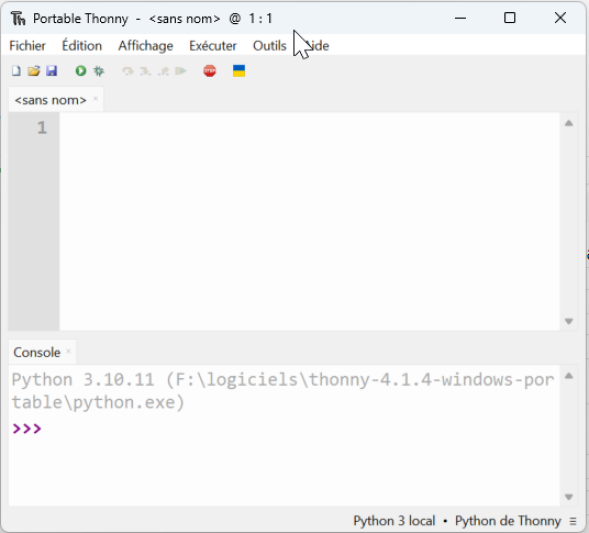
Task: Open the Outils menu
Action: tap(270, 46)
